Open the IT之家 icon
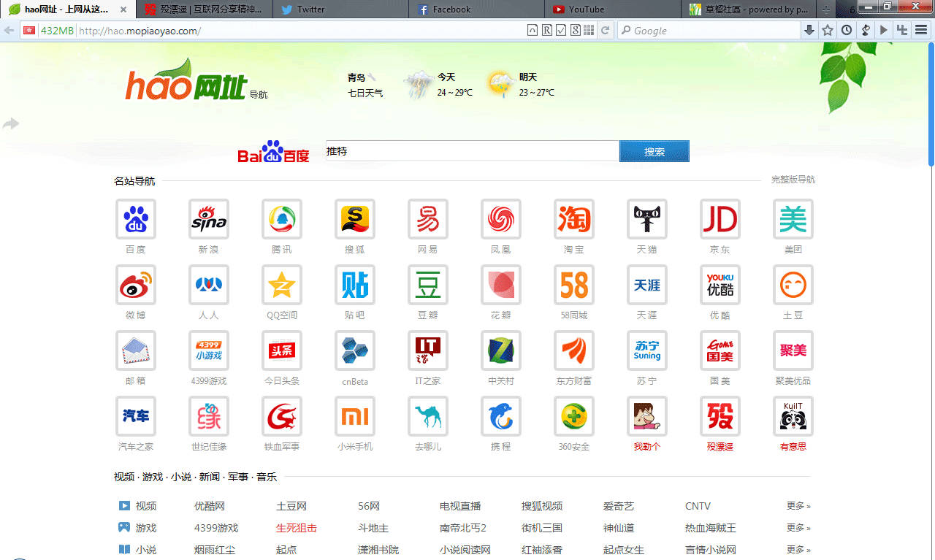 coord(428,350)
